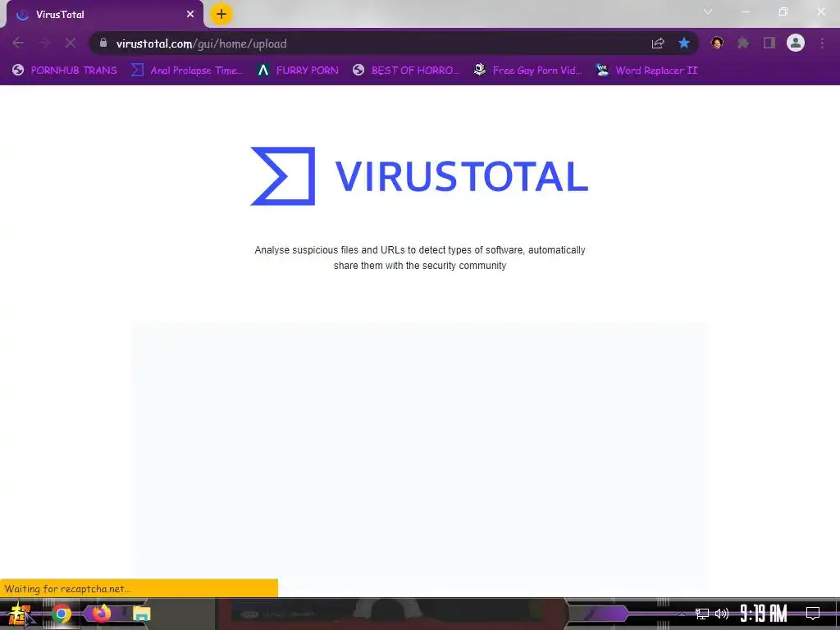Image resolution: width=840 pixels, height=630 pixels.
Task: Click the forward navigation arrow
Action: (x=44, y=43)
